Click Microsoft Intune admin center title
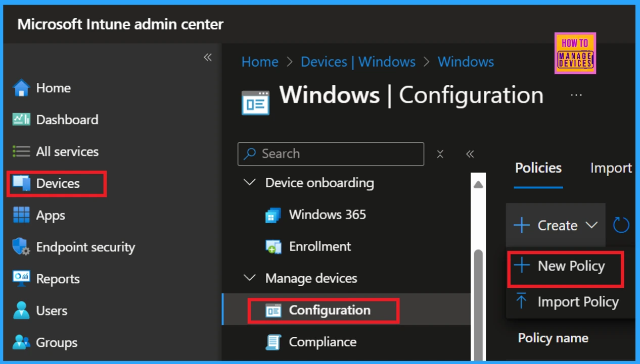 (x=120, y=24)
